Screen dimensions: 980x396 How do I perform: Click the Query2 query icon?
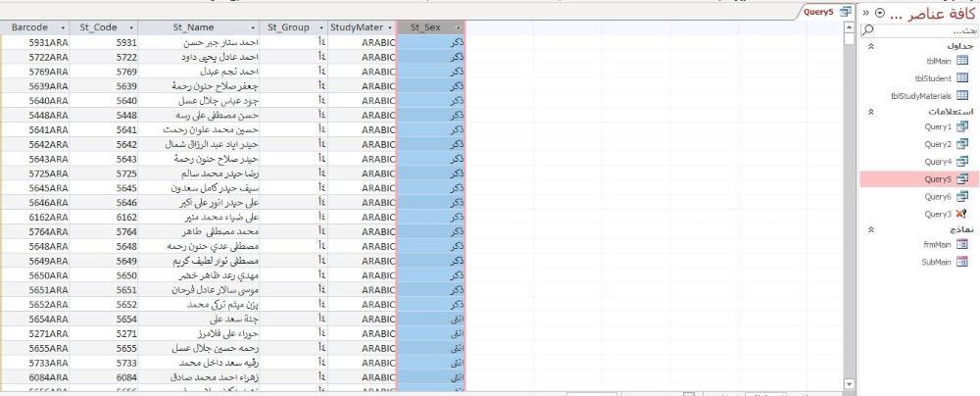coord(961,145)
